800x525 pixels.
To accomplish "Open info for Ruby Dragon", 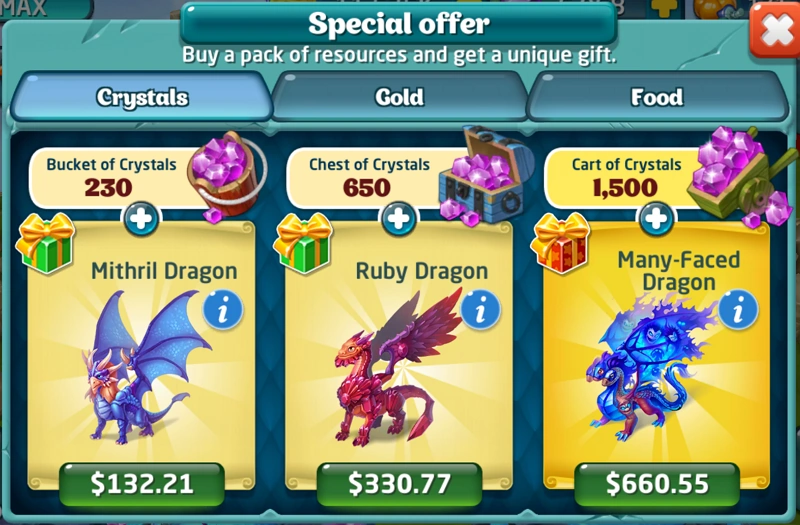I will click(x=480, y=310).
